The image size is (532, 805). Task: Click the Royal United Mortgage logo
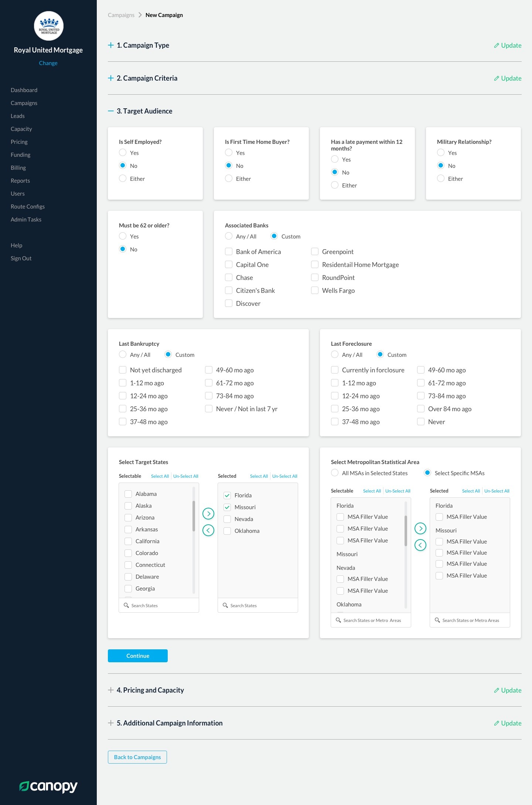pyautogui.click(x=48, y=26)
